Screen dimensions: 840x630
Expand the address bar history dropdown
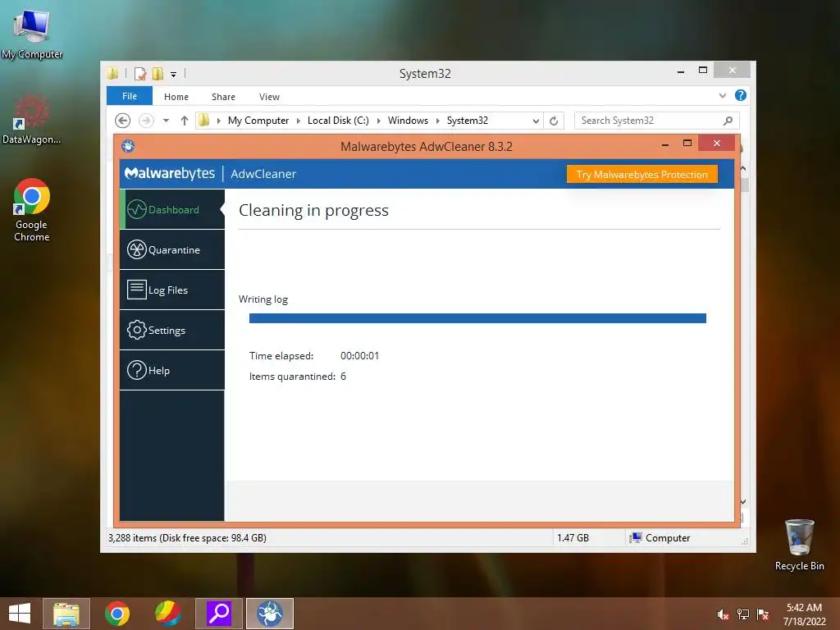[x=536, y=121]
